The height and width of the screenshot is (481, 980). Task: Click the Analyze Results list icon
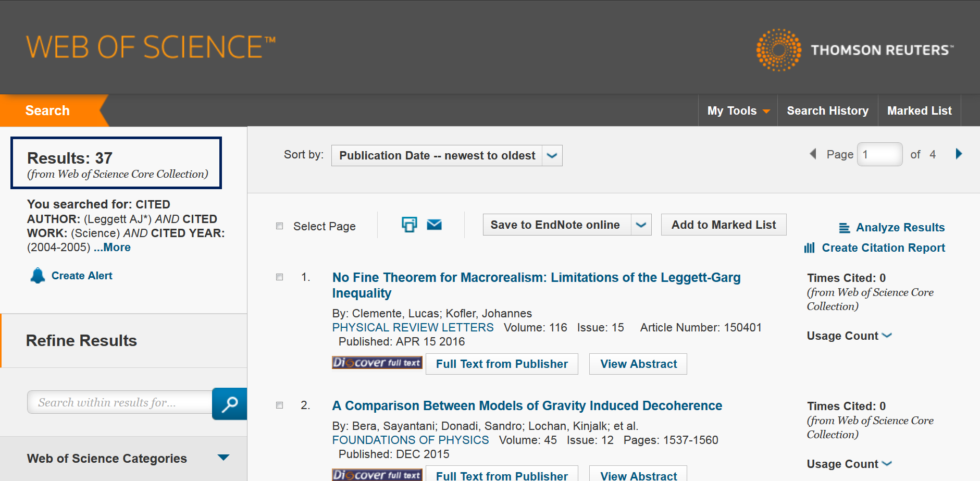844,228
